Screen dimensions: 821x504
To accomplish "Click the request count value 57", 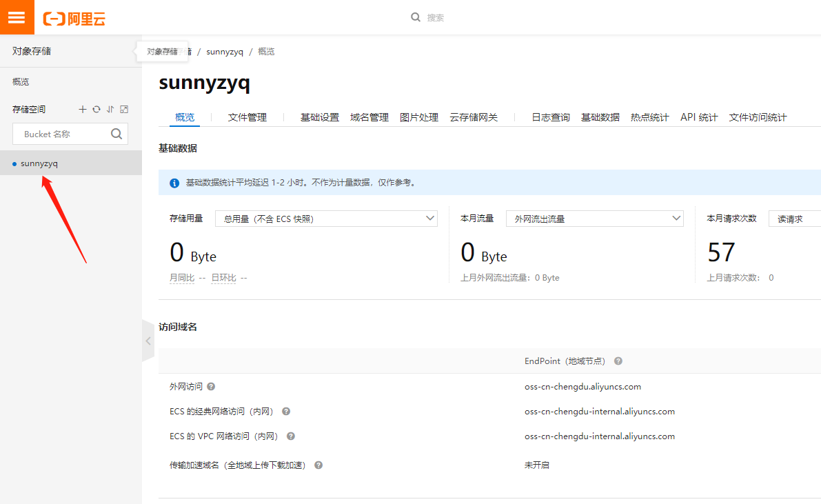I will tap(722, 252).
